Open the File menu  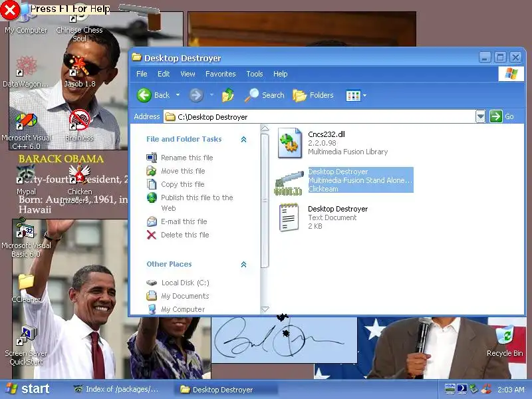click(x=142, y=74)
